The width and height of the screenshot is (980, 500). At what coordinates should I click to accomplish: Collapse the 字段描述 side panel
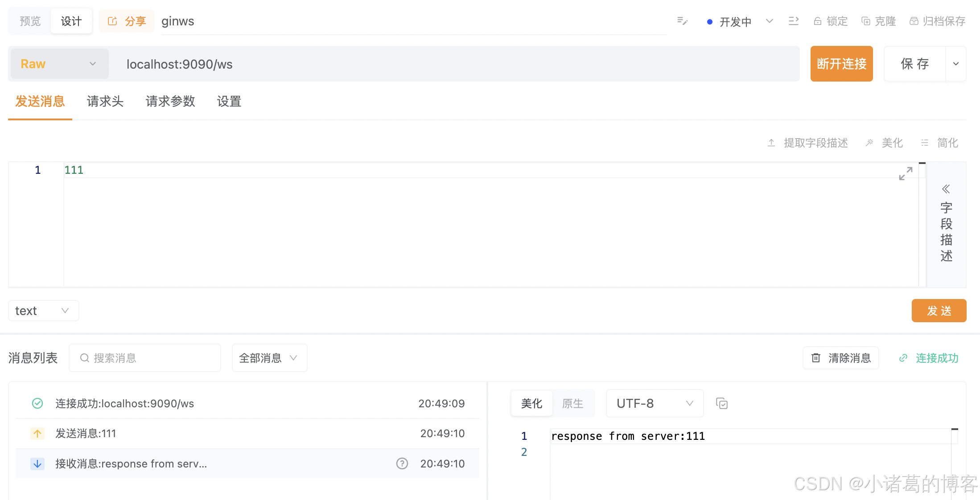coord(946,189)
